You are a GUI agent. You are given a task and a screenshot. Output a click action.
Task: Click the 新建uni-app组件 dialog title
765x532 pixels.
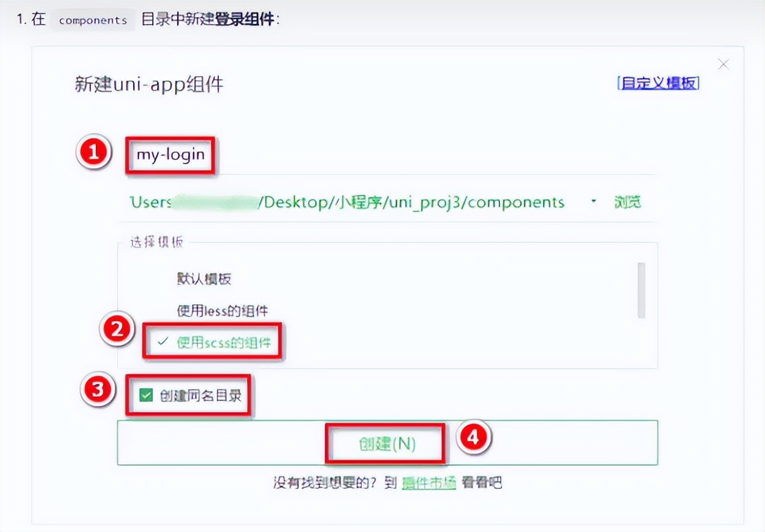[x=149, y=84]
